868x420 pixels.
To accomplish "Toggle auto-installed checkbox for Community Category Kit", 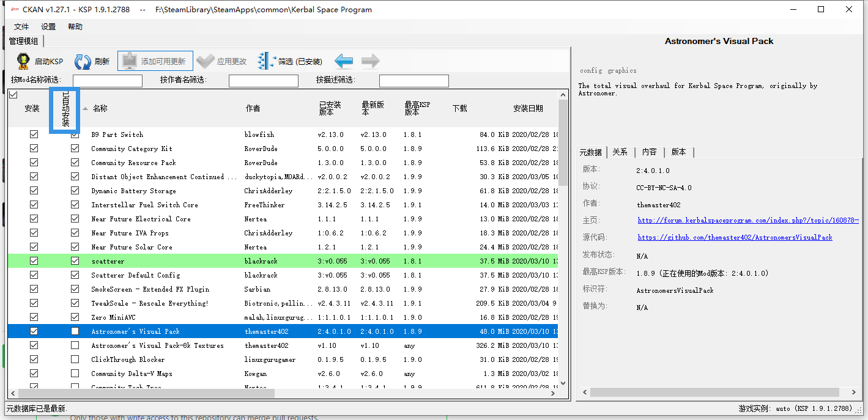I will pos(75,149).
